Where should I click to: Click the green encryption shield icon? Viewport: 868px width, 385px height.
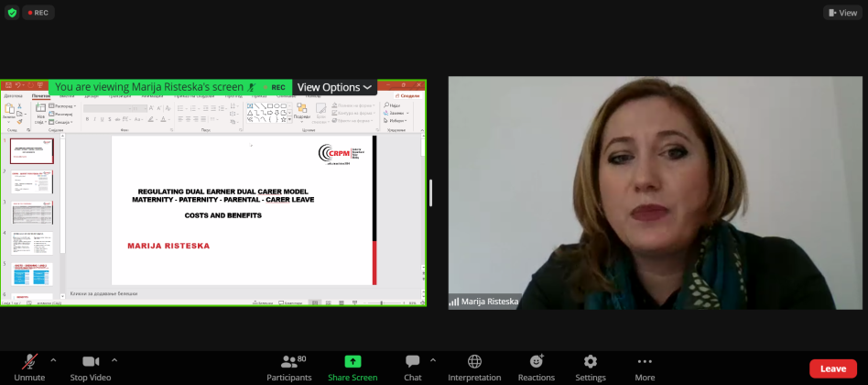coord(12,13)
